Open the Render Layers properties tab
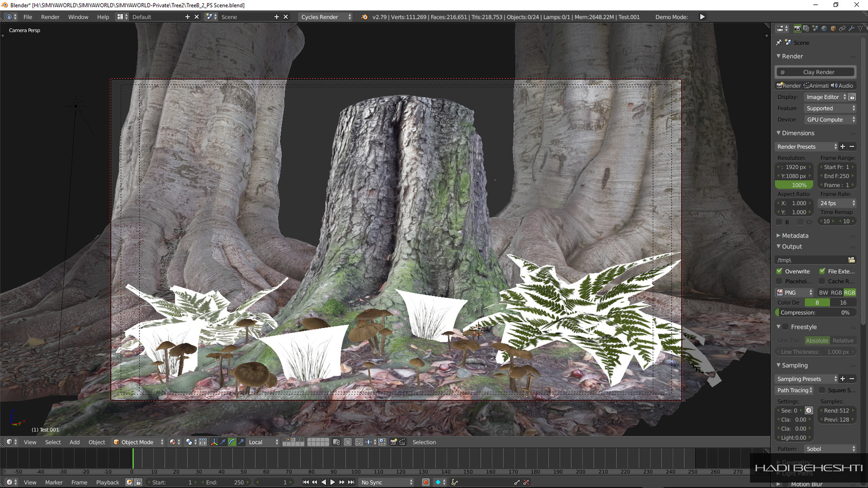Viewport: 868px width, 488px height. tap(806, 28)
